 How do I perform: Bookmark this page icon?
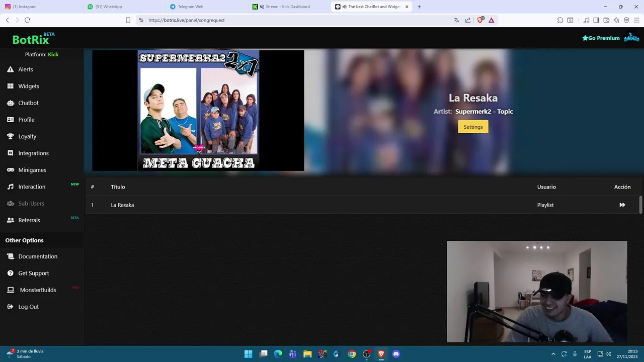[x=128, y=20]
